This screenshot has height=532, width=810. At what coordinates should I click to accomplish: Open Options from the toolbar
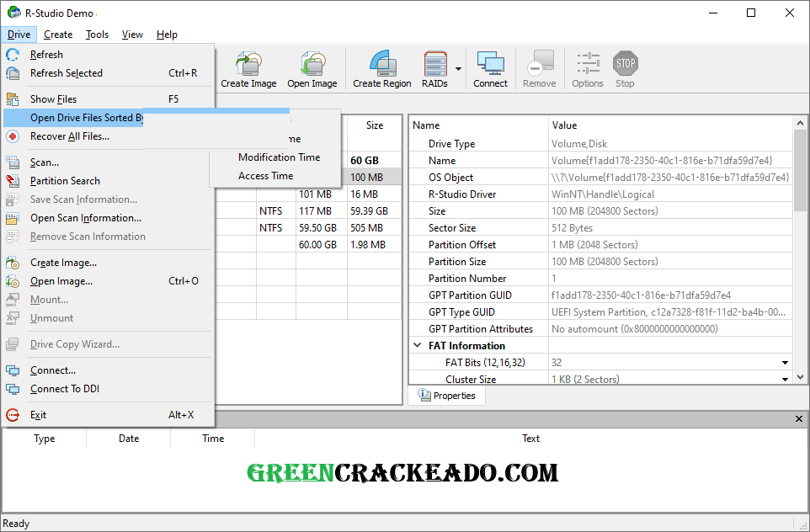[x=587, y=67]
